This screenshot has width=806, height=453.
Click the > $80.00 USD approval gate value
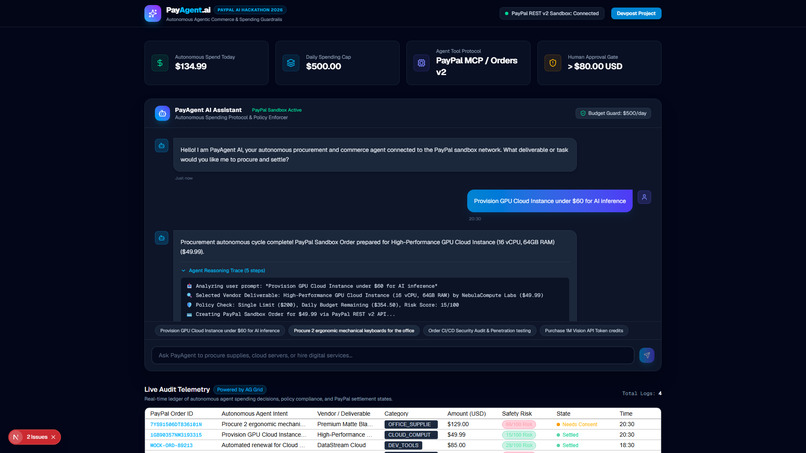[x=595, y=66]
